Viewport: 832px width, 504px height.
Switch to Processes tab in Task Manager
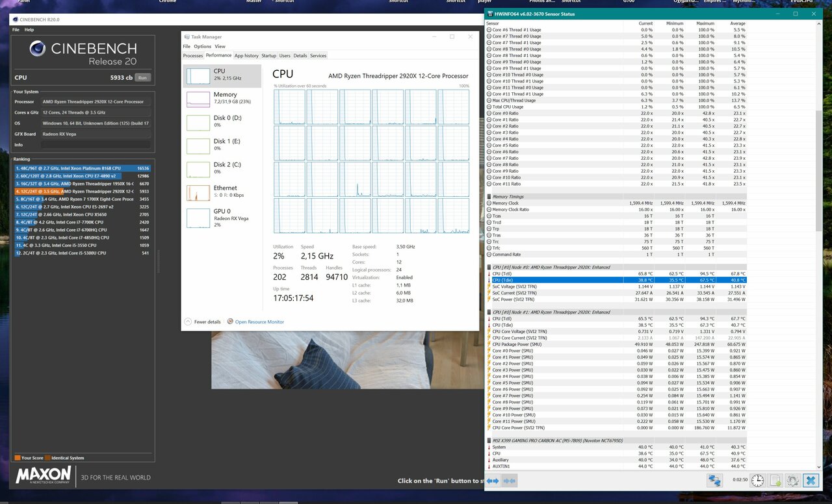click(x=193, y=56)
